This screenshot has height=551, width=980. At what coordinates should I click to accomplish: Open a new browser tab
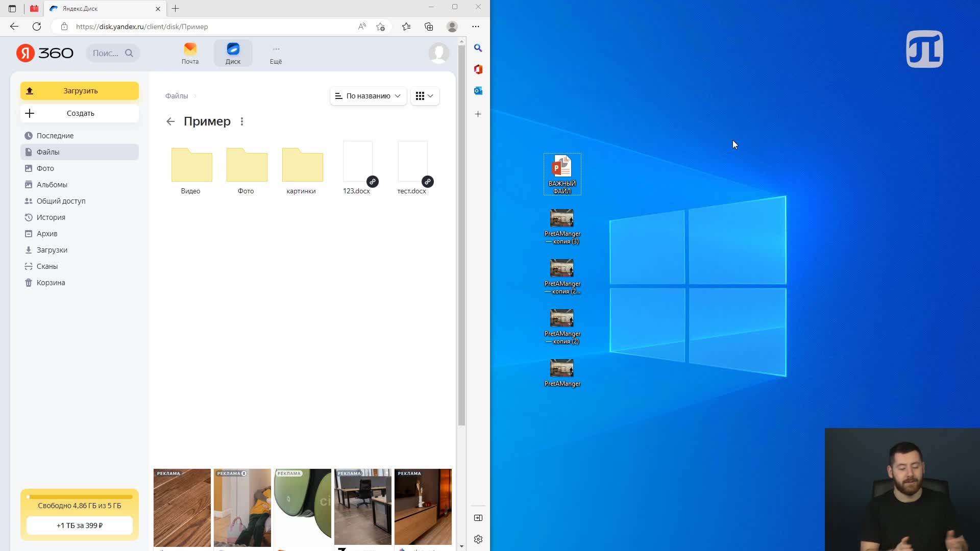[x=175, y=9]
